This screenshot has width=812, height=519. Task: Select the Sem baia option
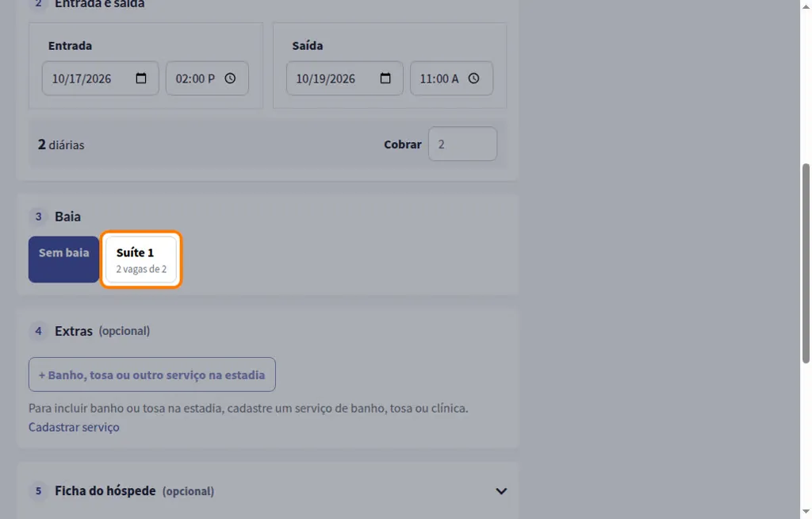(63, 259)
